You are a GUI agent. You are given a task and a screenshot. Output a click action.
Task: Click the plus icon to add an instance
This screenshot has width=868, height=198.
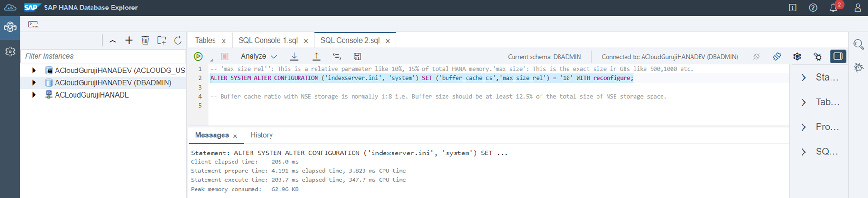point(129,41)
